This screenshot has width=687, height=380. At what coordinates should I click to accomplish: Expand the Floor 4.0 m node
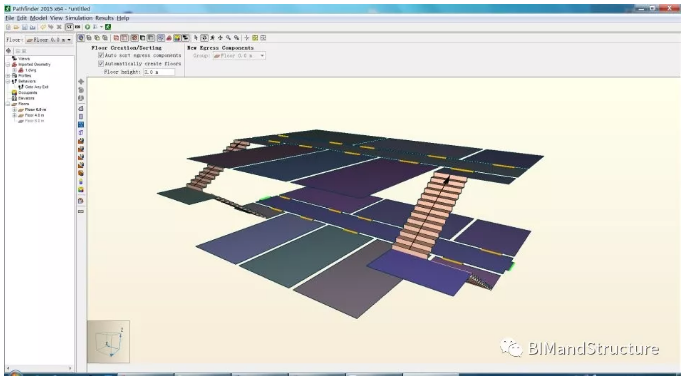14,115
